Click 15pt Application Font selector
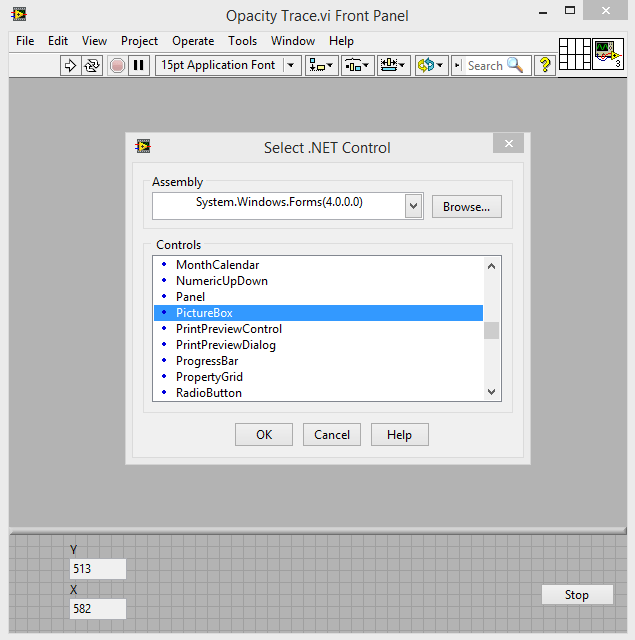The width and height of the screenshot is (635, 640). point(228,65)
